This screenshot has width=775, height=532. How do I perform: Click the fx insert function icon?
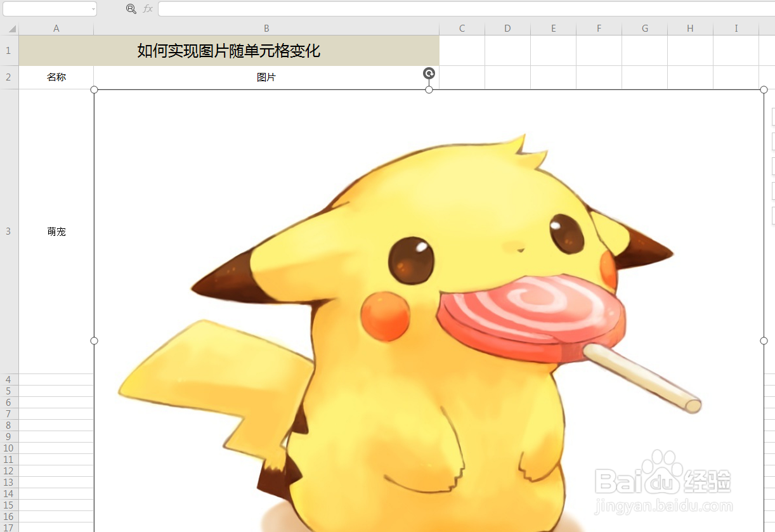tap(148, 9)
